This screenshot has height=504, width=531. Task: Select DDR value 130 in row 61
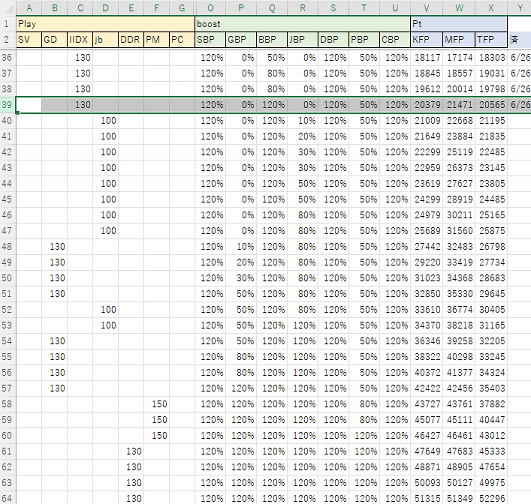[131, 452]
